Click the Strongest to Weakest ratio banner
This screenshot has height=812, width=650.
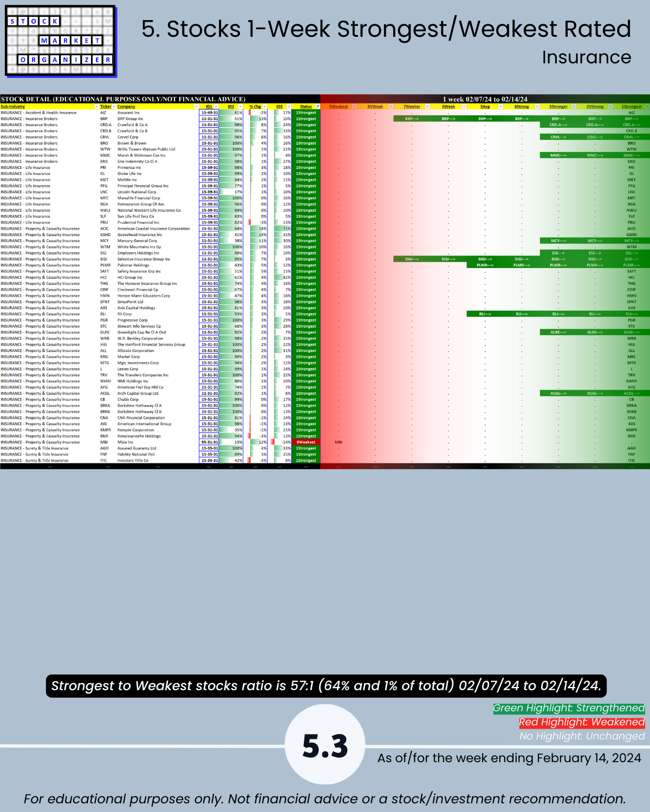pyautogui.click(x=326, y=686)
